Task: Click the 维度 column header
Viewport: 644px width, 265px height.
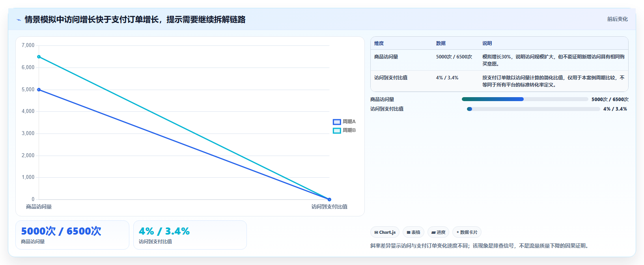Action: pyautogui.click(x=379, y=43)
